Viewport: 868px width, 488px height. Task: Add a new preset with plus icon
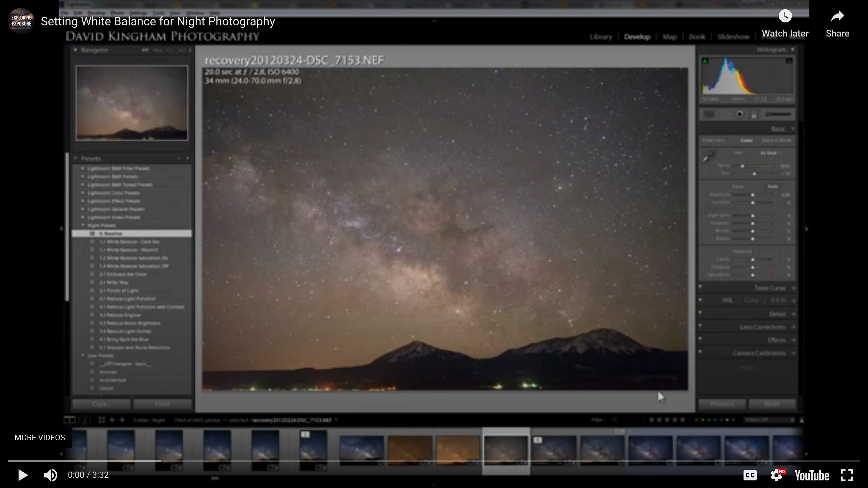click(x=188, y=158)
